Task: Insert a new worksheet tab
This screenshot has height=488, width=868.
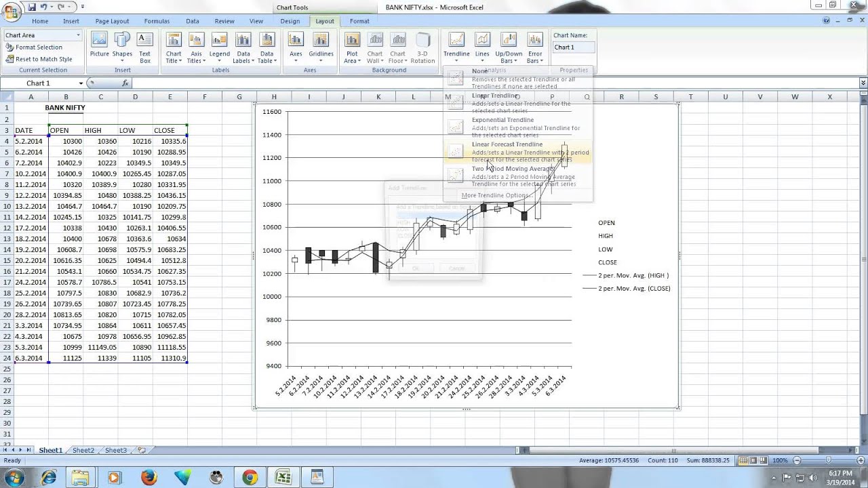Action: click(x=141, y=450)
